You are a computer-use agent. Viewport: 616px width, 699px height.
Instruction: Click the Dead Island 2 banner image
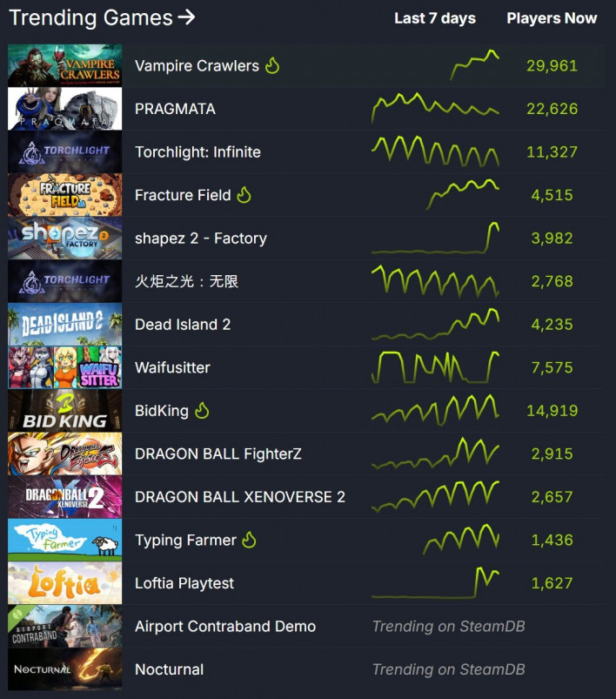(64, 324)
